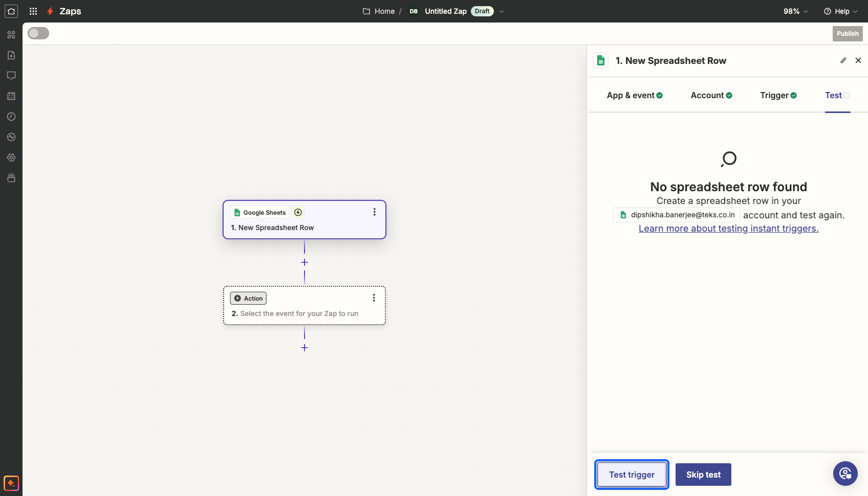This screenshot has height=496, width=868.
Task: Click the DB workspace avatar
Action: 414,11
